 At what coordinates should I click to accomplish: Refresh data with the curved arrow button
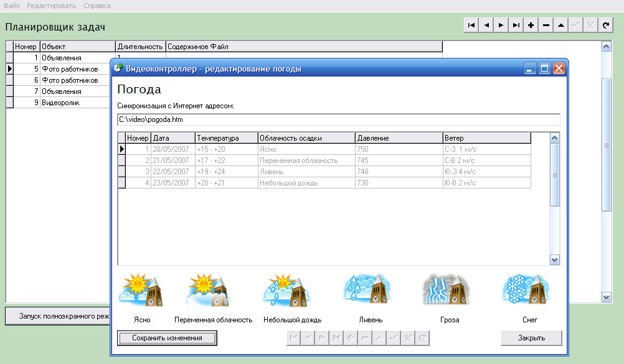pos(606,26)
